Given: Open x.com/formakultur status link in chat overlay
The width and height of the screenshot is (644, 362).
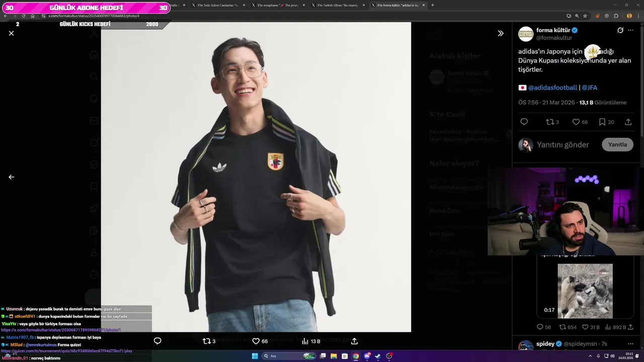Looking at the screenshot, I should [61, 330].
